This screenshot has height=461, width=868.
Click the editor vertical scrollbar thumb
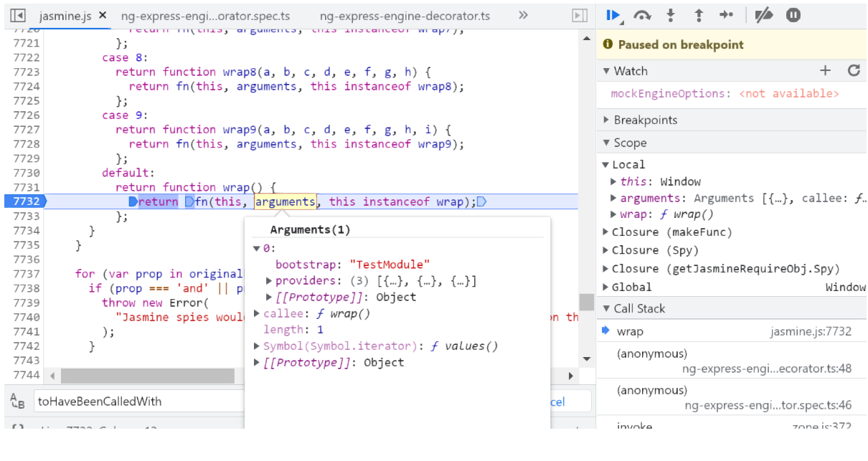coord(587,302)
